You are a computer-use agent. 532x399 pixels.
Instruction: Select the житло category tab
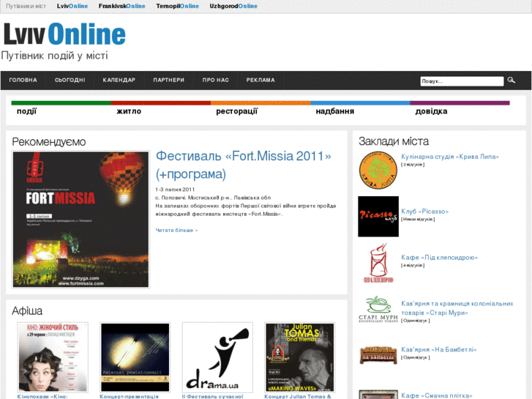point(129,111)
